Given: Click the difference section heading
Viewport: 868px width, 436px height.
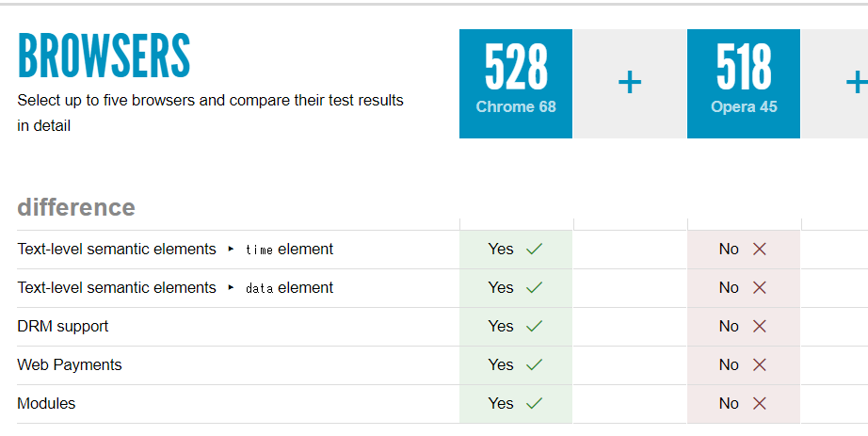Looking at the screenshot, I should point(76,207).
